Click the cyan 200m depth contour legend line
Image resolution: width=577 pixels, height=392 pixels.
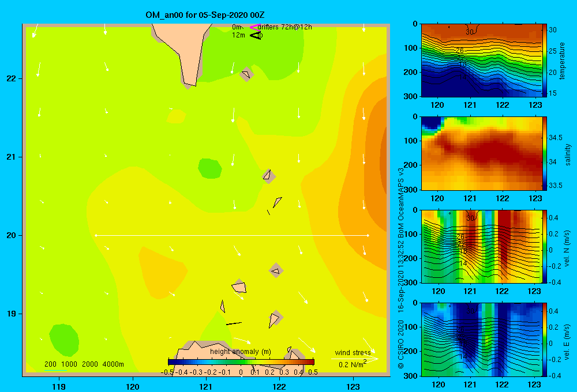click(55, 370)
